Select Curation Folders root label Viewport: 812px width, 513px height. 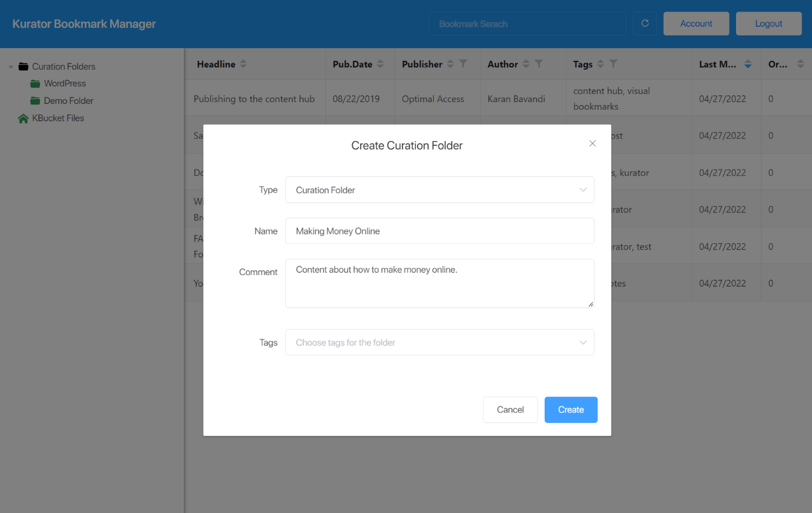click(x=64, y=67)
